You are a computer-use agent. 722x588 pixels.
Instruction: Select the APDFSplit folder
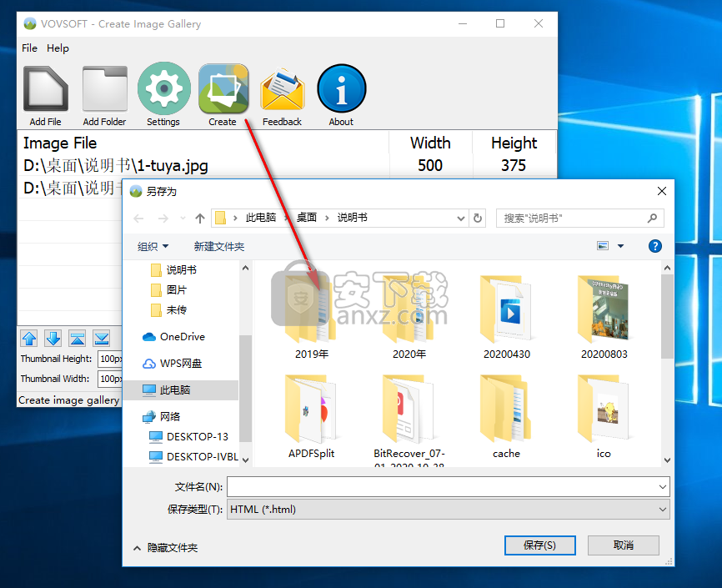311,415
